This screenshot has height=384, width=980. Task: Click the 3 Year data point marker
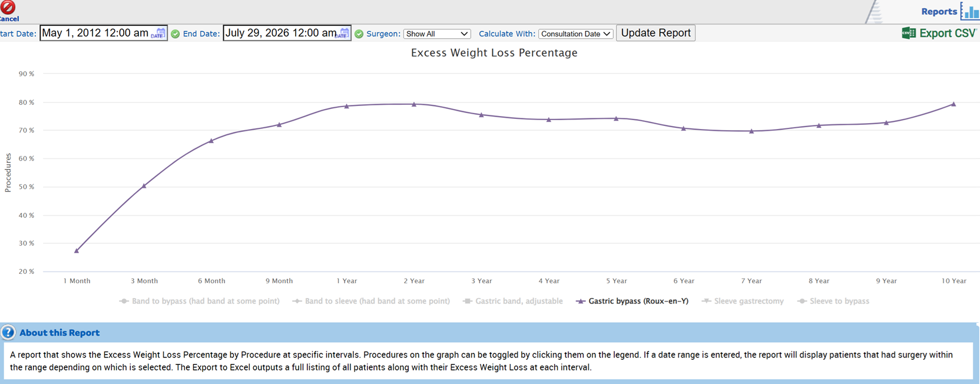coord(482,115)
